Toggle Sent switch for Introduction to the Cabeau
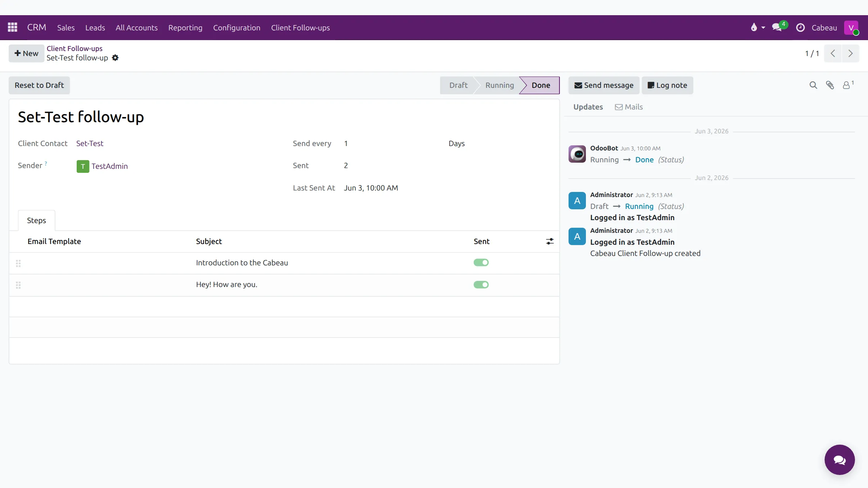 click(481, 262)
